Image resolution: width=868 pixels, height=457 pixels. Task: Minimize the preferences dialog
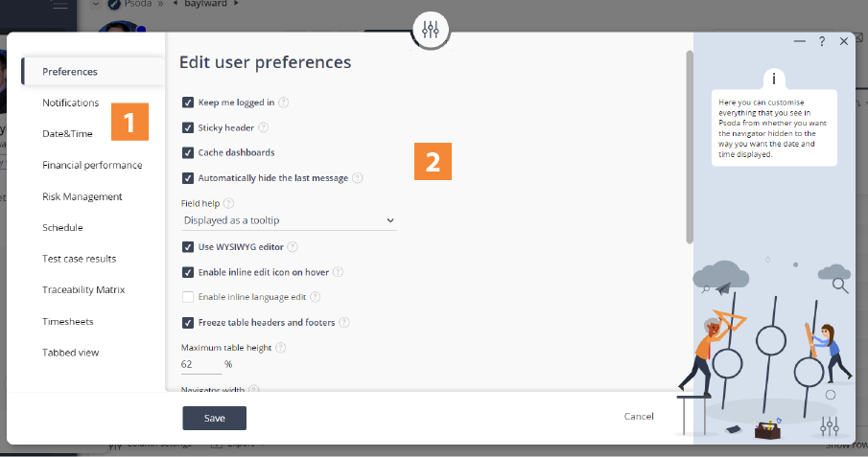coord(799,41)
